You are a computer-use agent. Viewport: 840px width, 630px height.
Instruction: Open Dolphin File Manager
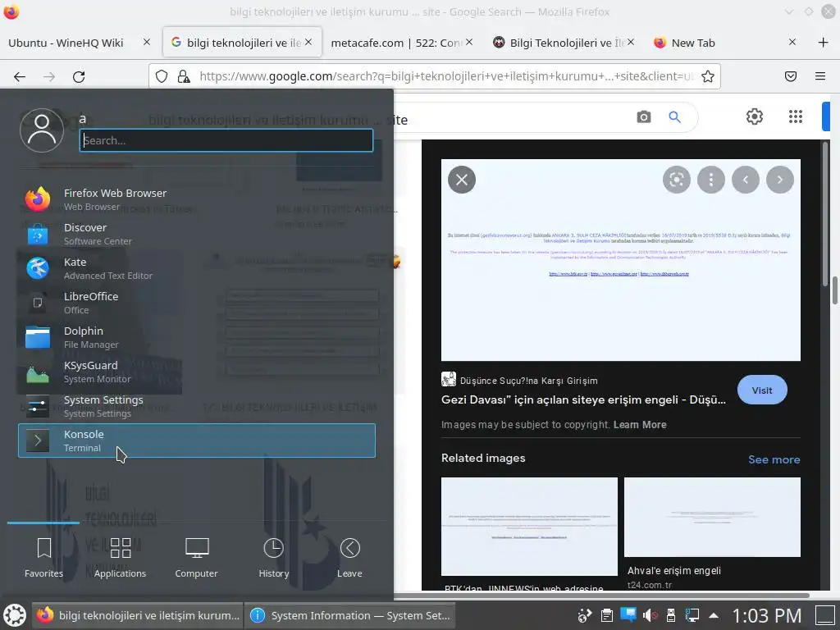(x=197, y=337)
